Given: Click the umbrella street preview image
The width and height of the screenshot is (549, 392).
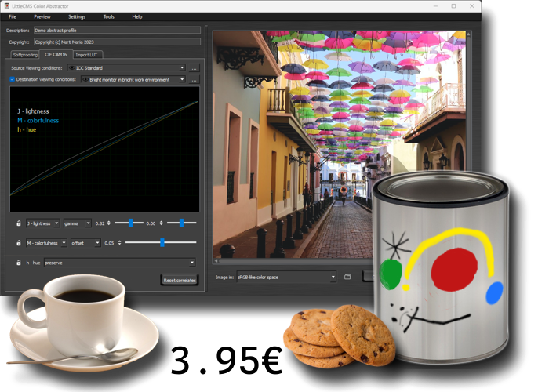Looking at the screenshot, I should click(339, 144).
